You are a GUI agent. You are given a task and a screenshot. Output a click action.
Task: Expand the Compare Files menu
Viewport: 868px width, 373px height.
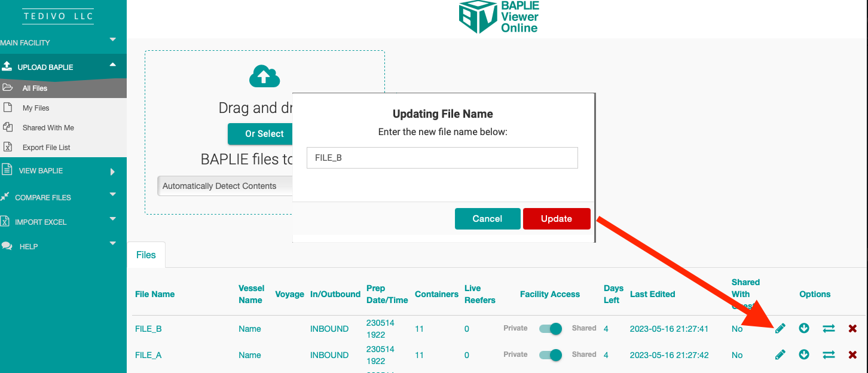pos(63,197)
